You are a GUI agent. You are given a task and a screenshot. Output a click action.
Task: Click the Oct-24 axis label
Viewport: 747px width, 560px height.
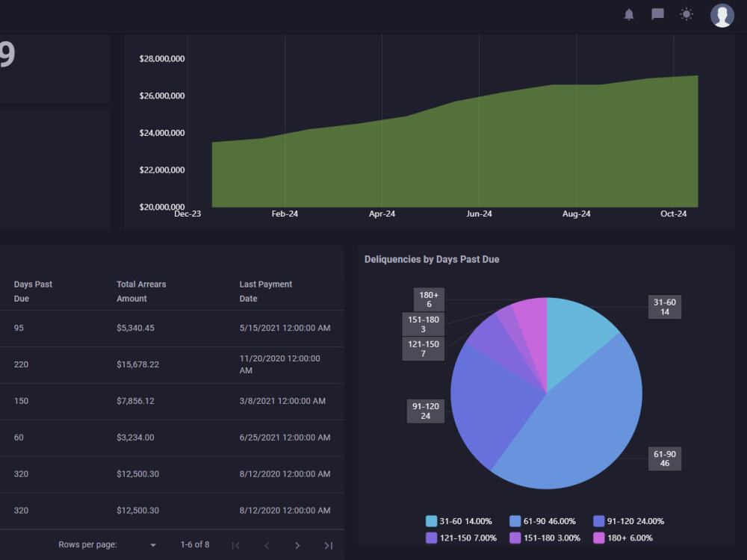coord(673,214)
